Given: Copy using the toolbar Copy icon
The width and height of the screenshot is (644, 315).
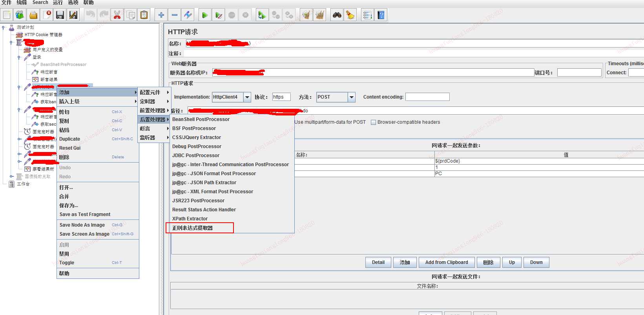Looking at the screenshot, I should (x=130, y=15).
